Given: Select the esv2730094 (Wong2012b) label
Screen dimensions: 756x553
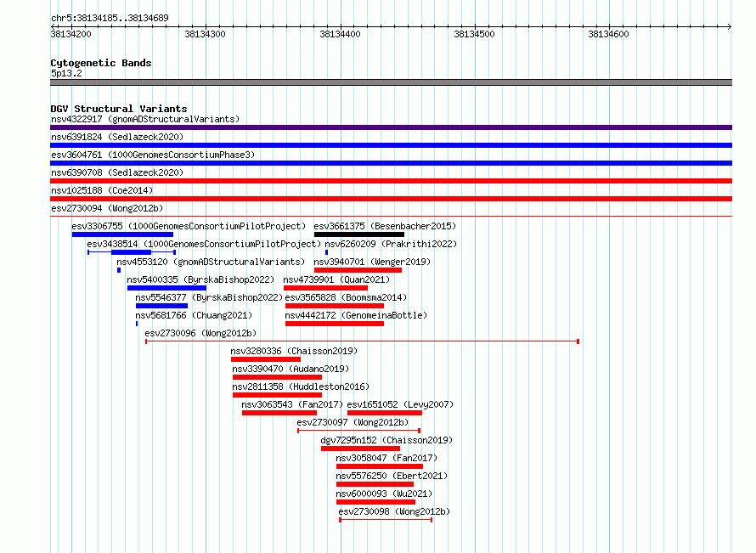Looking at the screenshot, I should coord(107,208).
